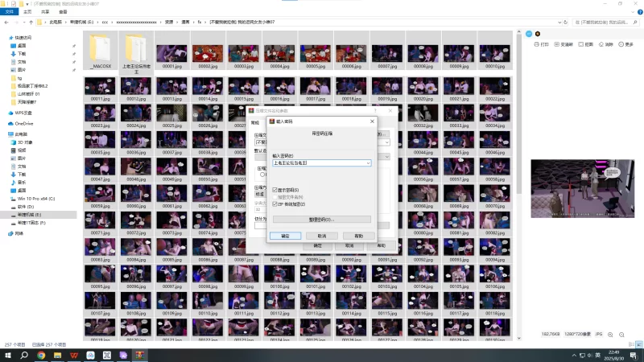The image size is (644, 362).
Task: Select the _MACOSX folder
Action: (100, 51)
